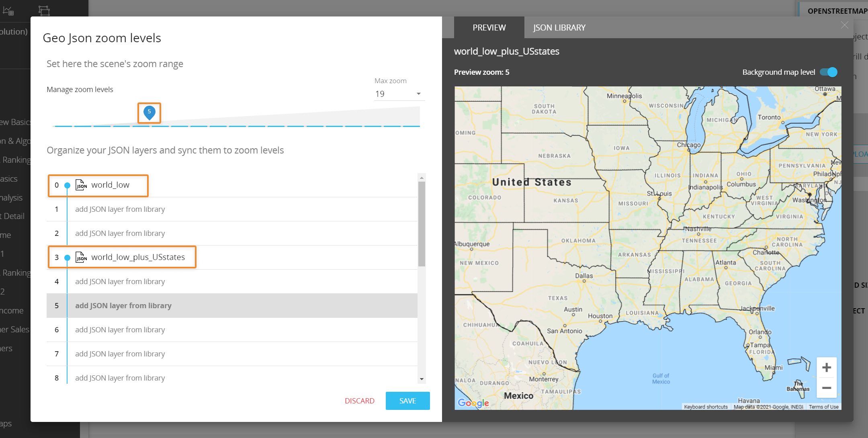Click Keyboard shortcuts link on the map
The width and height of the screenshot is (868, 438).
tap(706, 407)
